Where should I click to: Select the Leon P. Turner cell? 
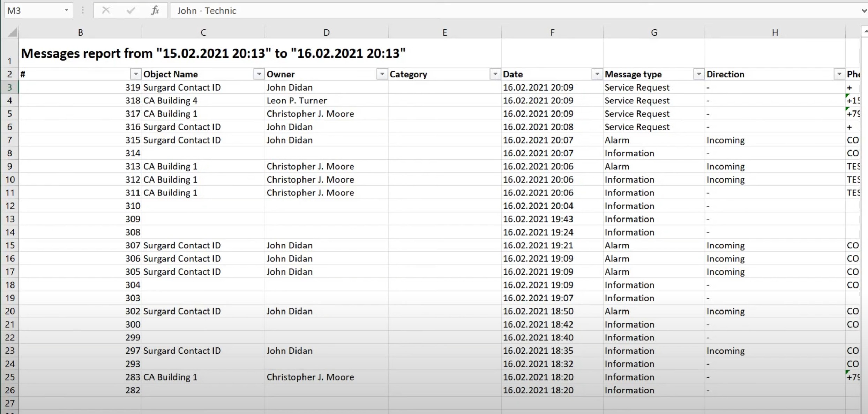[x=327, y=101]
